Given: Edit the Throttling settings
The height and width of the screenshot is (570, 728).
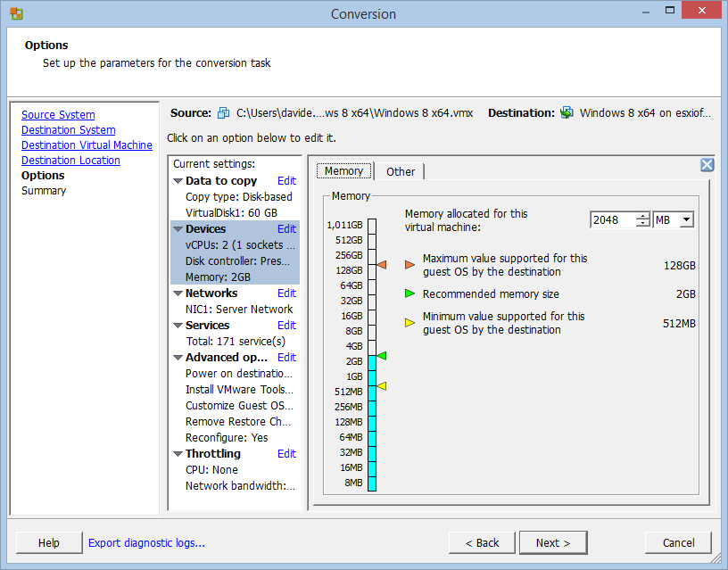Looking at the screenshot, I should [x=286, y=453].
